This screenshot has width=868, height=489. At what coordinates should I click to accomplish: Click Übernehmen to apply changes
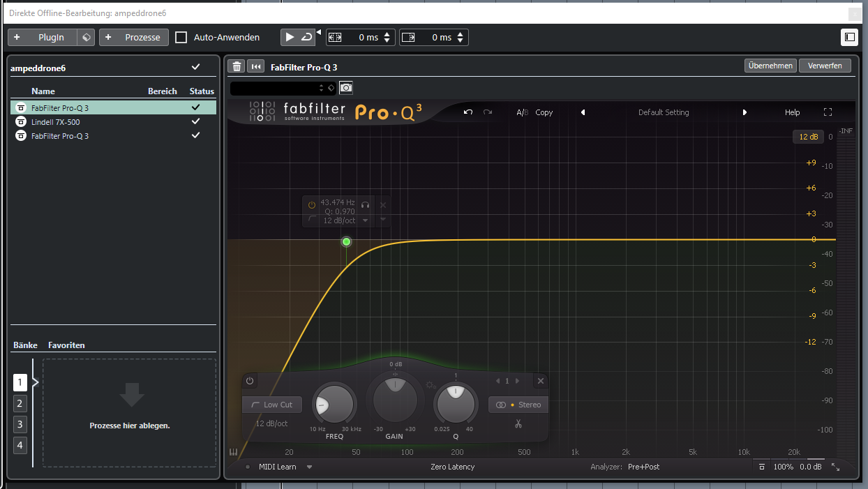click(770, 66)
